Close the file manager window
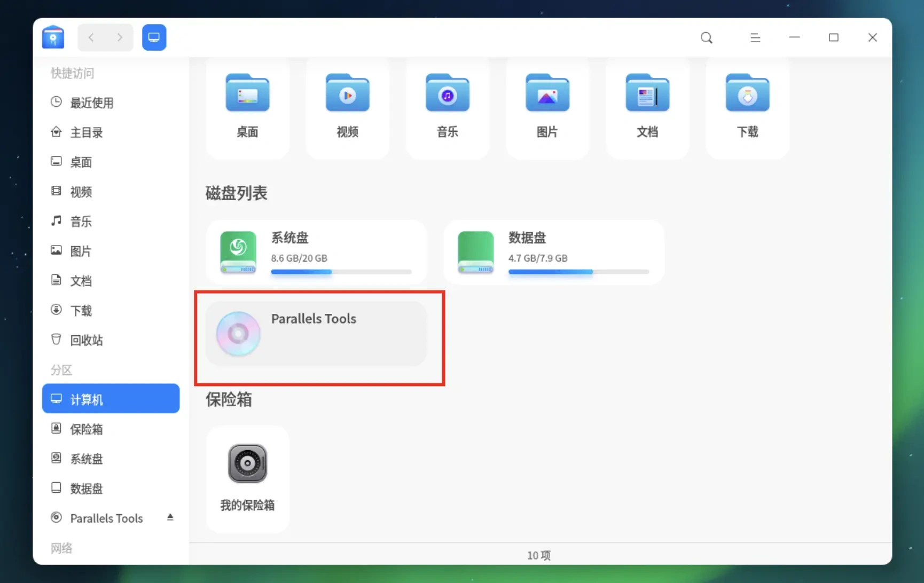This screenshot has width=924, height=583. (x=872, y=37)
